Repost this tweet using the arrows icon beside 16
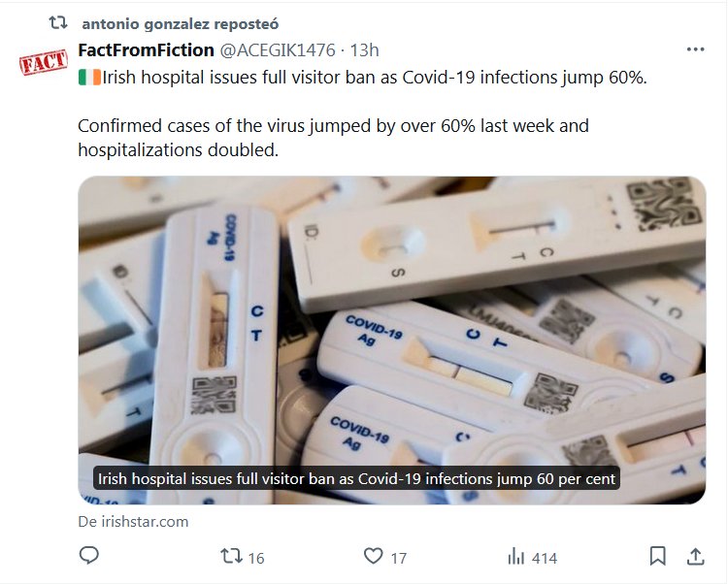 (x=230, y=557)
